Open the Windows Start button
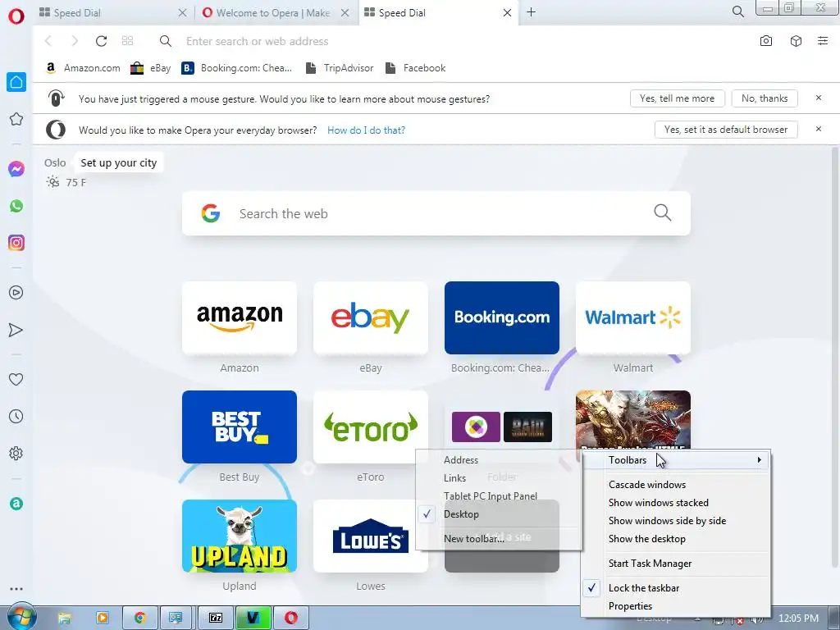The width and height of the screenshot is (840, 630). point(21,617)
